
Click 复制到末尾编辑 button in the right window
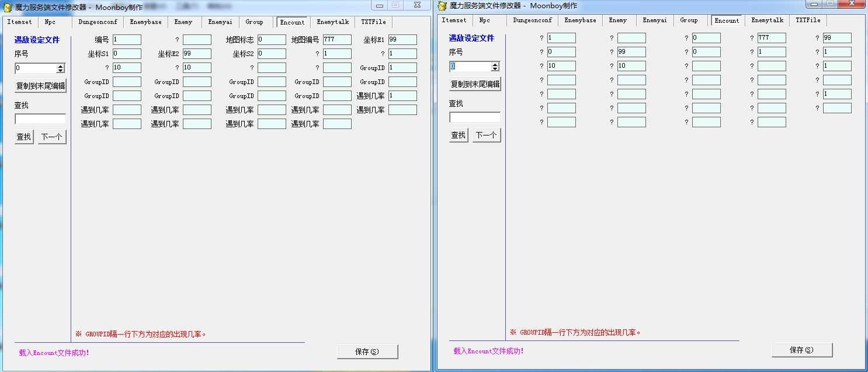tap(475, 84)
